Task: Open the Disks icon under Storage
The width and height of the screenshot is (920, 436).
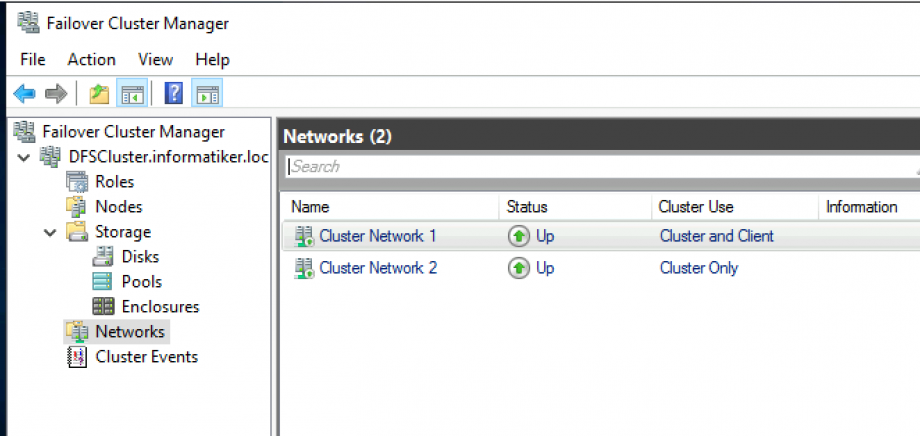Action: [102, 257]
